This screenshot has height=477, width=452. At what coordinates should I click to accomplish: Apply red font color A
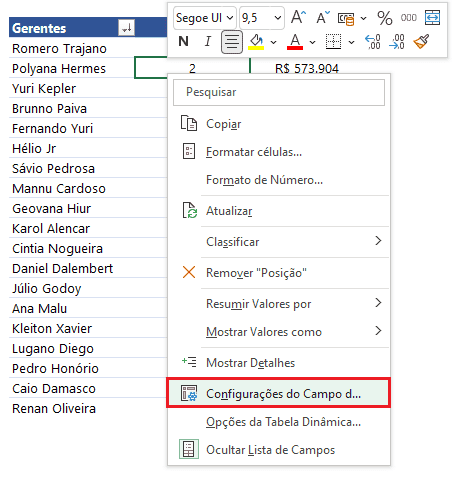tap(295, 42)
